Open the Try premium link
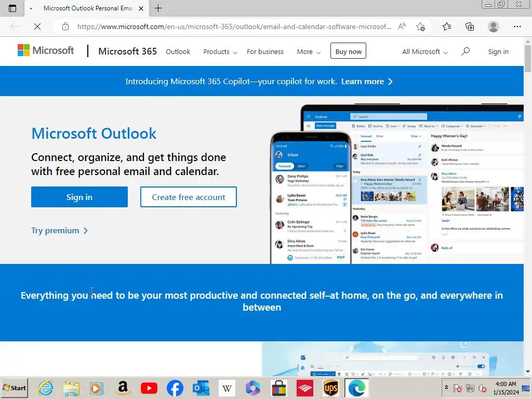Image resolution: width=532 pixels, height=399 pixels. click(x=59, y=231)
